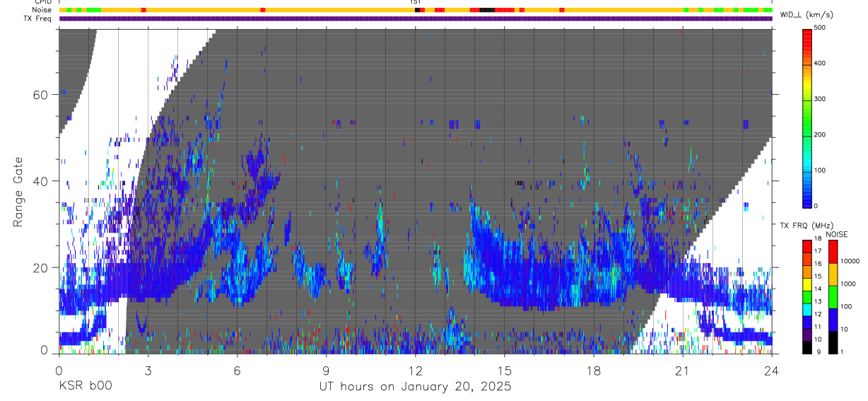
Task: Click the 'Noise' row label at top
Action: tap(42, 10)
